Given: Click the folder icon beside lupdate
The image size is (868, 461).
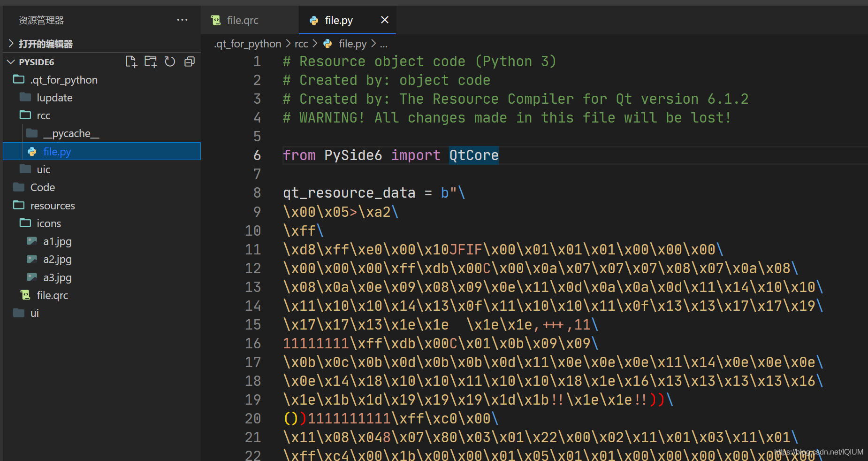Looking at the screenshot, I should [25, 97].
